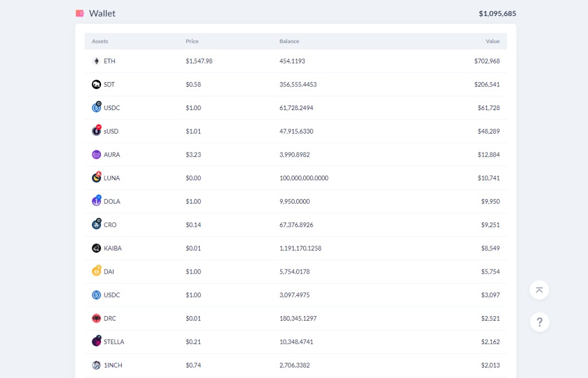
Task: Click the ETH token icon
Action: coord(96,61)
